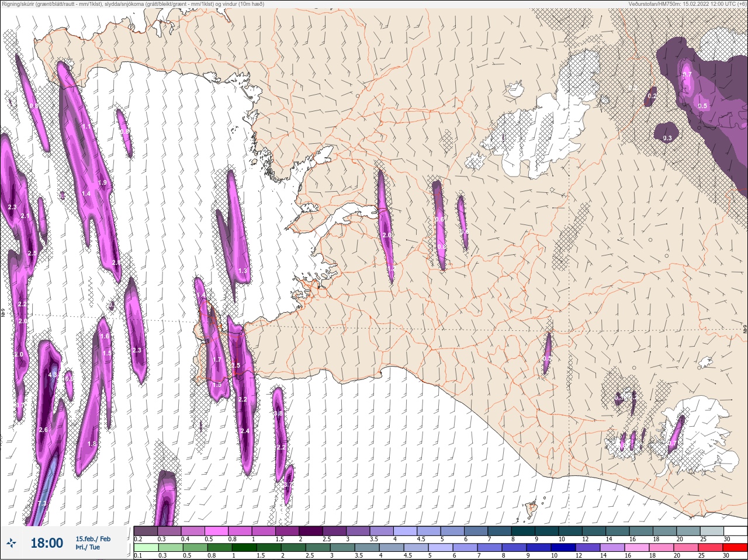
Task: Click the 4.3 precipitation value on the map
Action: pos(53,375)
